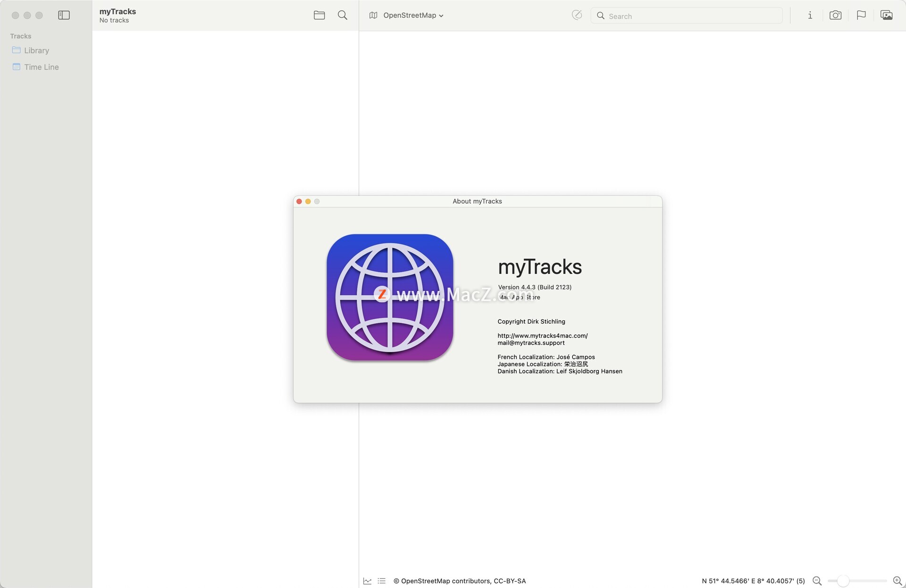Click the zoom in magnifier icon

(x=898, y=581)
